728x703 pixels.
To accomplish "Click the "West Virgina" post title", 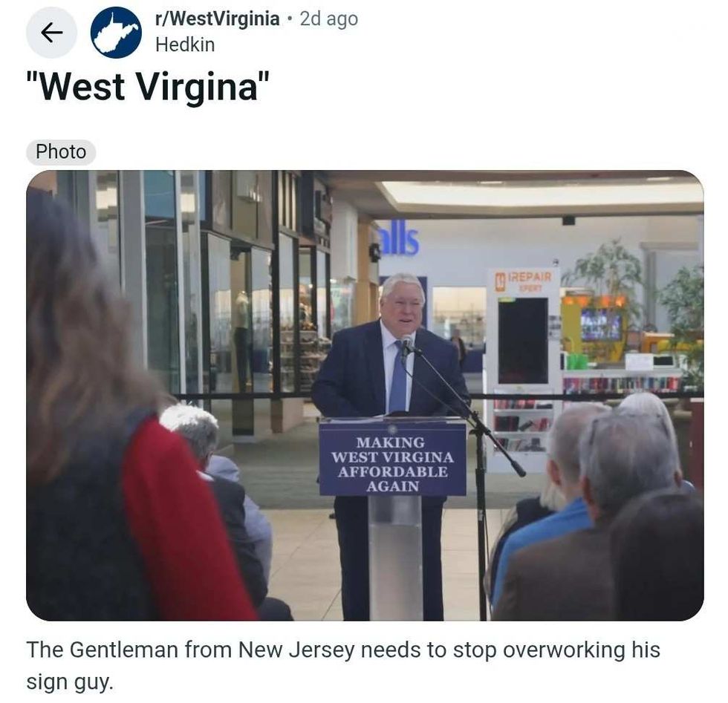I will 148,87.
